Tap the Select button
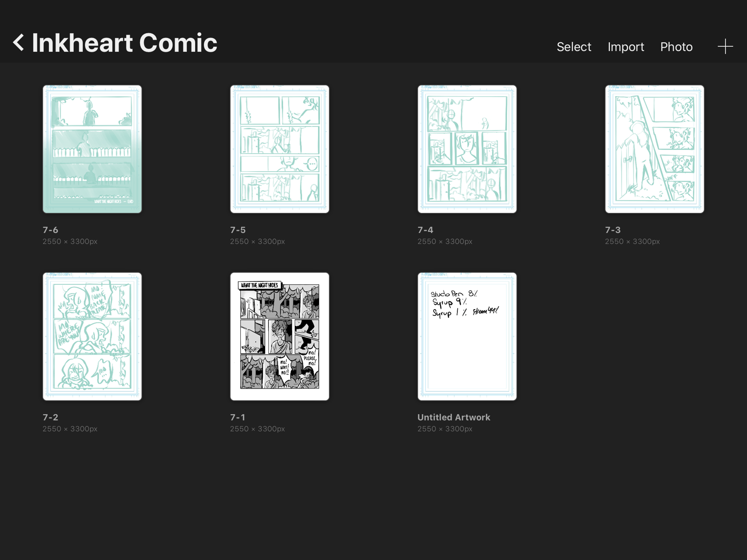 point(574,47)
